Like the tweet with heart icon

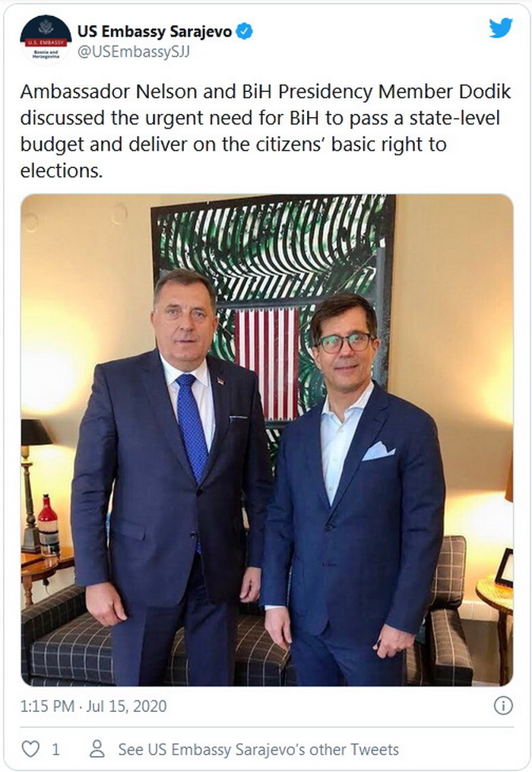pos(30,749)
